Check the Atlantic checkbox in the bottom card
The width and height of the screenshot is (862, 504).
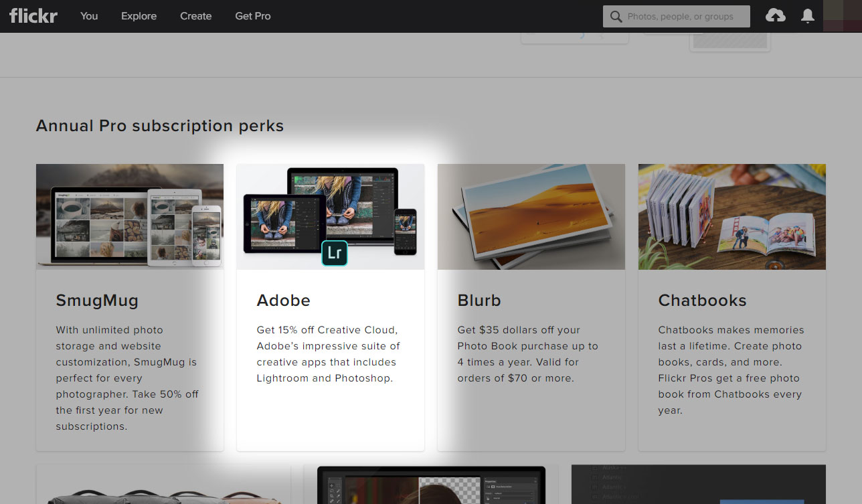point(595,477)
